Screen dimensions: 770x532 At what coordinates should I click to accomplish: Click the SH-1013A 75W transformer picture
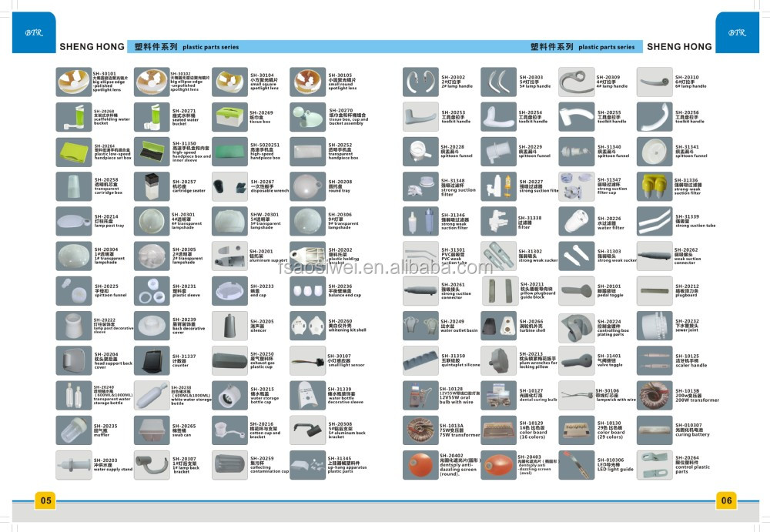click(x=420, y=430)
